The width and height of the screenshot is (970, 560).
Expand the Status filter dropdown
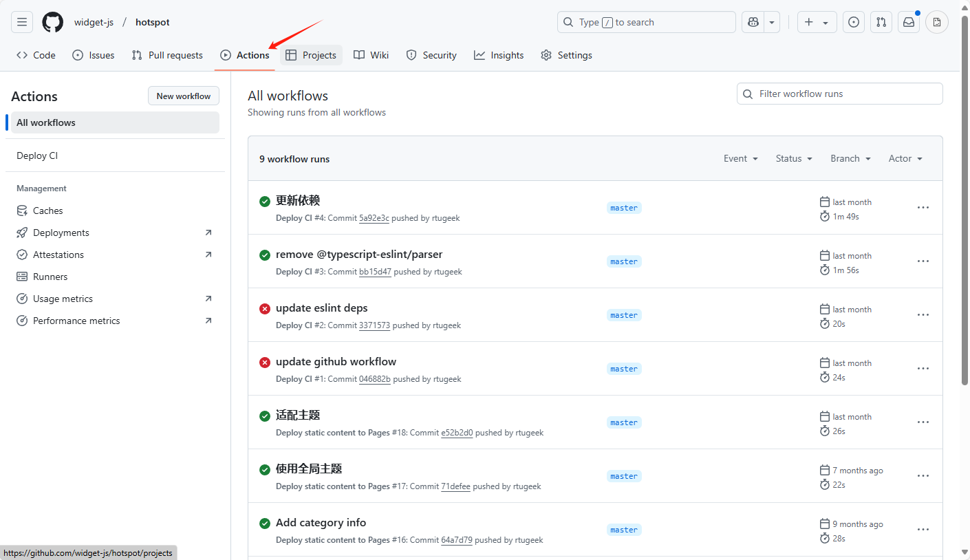794,158
